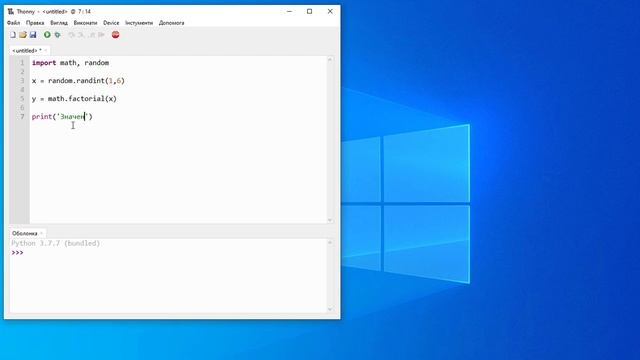Click line number 7 in the gutter

tap(22, 117)
